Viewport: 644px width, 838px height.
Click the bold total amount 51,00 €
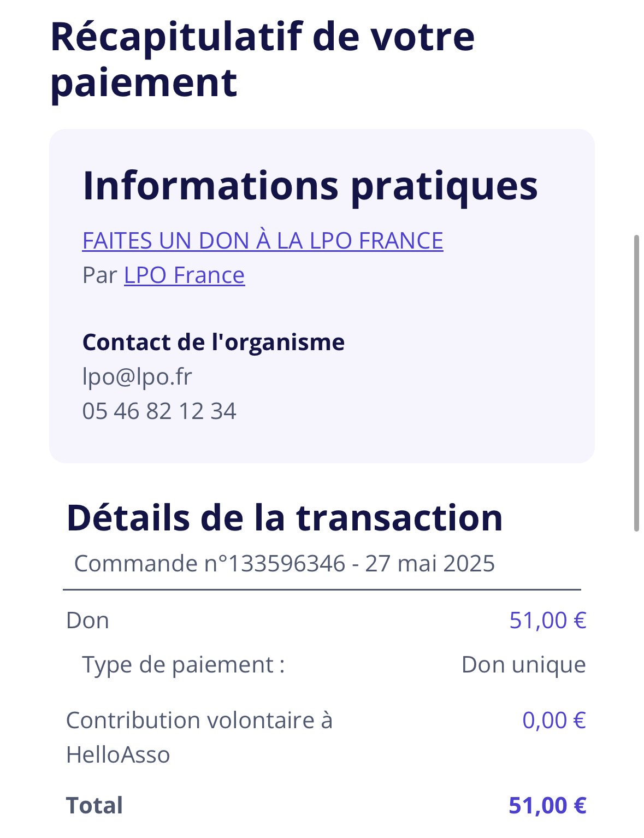pyautogui.click(x=547, y=805)
